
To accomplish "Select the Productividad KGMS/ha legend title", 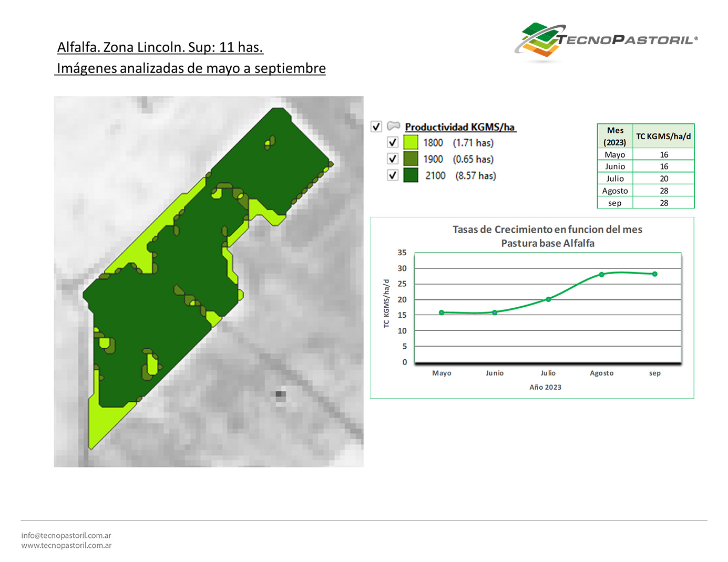I will (x=460, y=127).
